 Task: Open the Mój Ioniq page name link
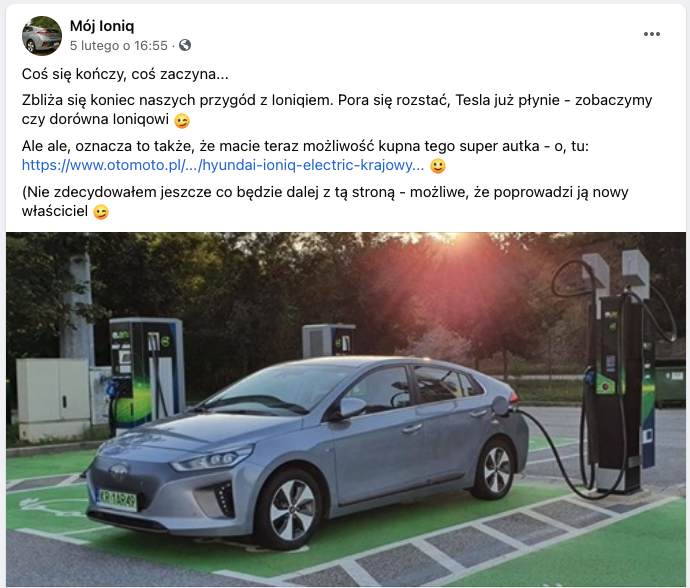click(102, 26)
